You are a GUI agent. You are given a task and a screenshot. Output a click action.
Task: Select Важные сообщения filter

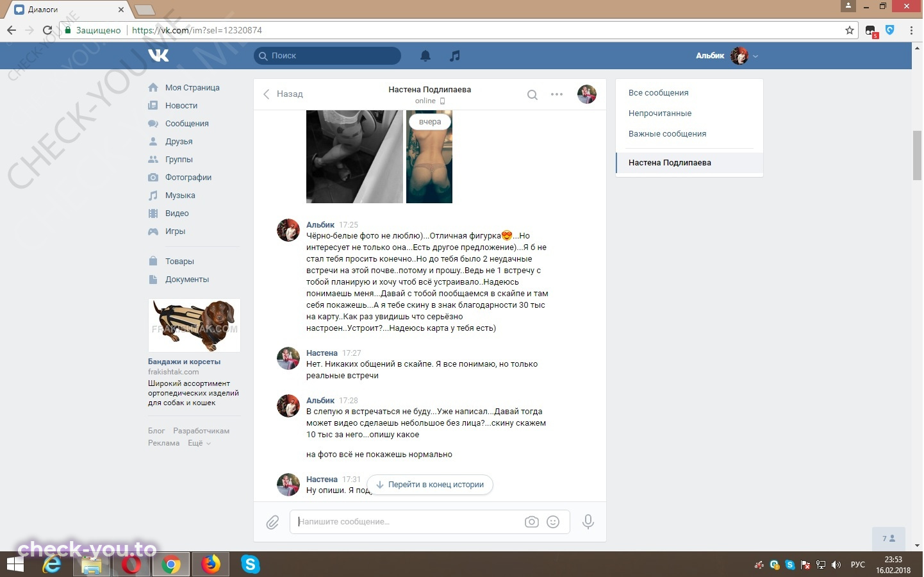click(x=689, y=134)
